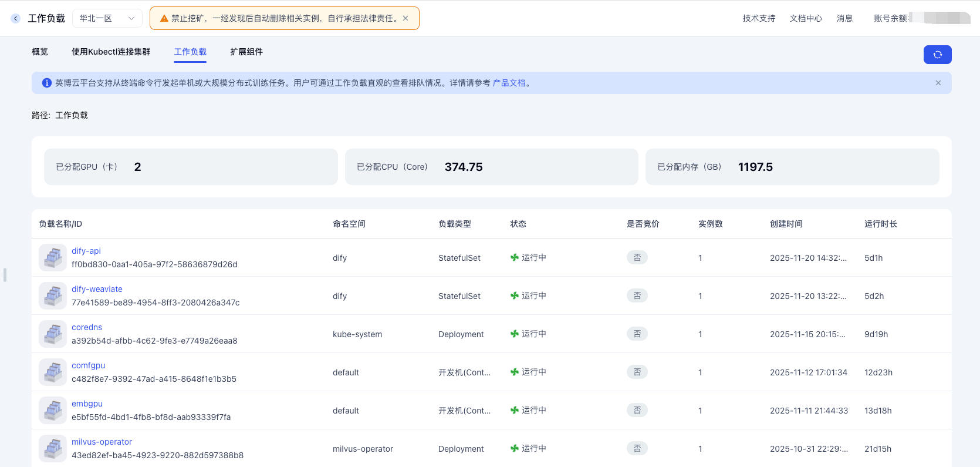Open the embgpu workload details
980x467 pixels.
click(x=87, y=404)
